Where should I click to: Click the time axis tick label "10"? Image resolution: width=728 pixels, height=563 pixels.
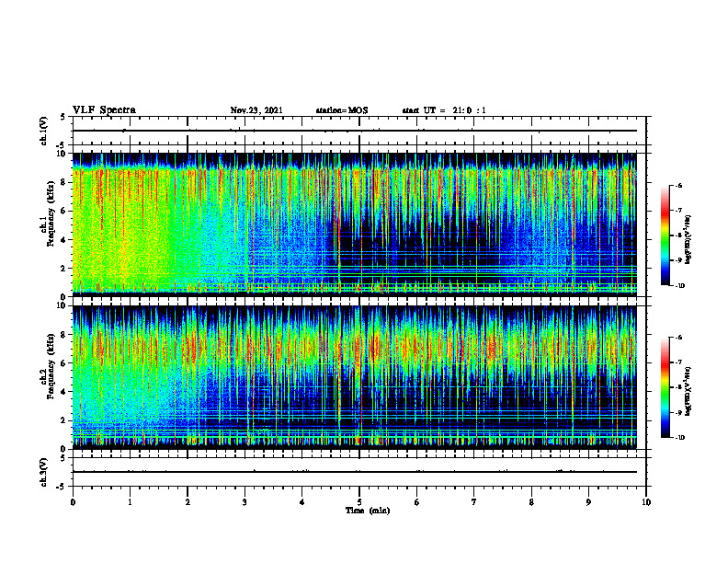(x=646, y=502)
